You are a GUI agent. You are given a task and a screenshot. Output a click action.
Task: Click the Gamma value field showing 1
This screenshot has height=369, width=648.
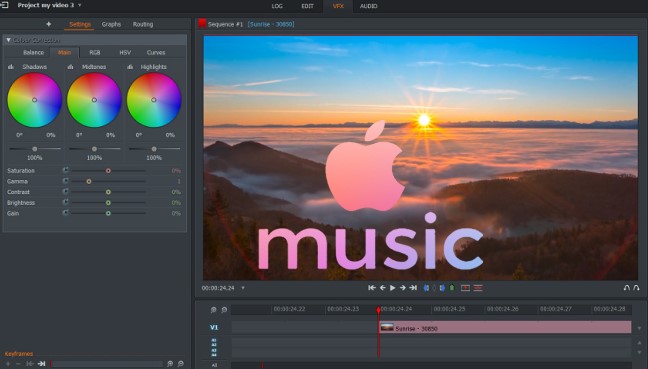(x=179, y=181)
